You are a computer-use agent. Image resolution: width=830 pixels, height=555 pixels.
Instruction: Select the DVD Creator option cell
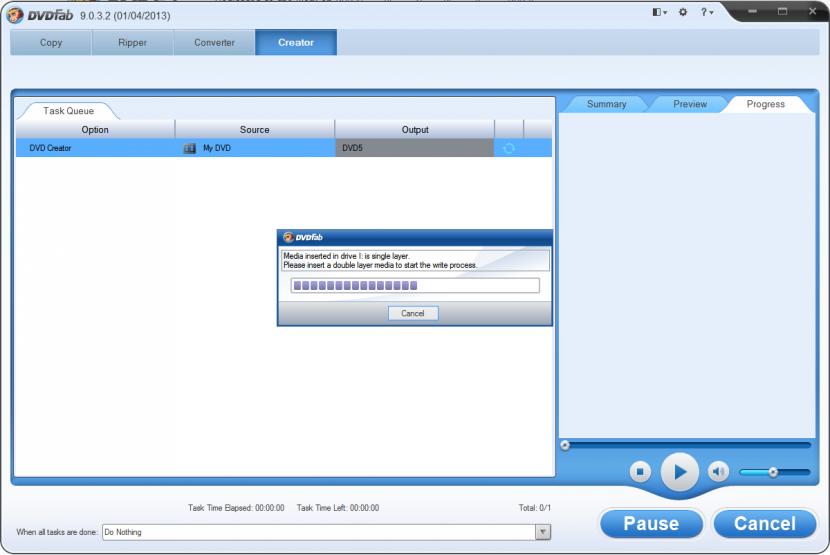[x=95, y=148]
